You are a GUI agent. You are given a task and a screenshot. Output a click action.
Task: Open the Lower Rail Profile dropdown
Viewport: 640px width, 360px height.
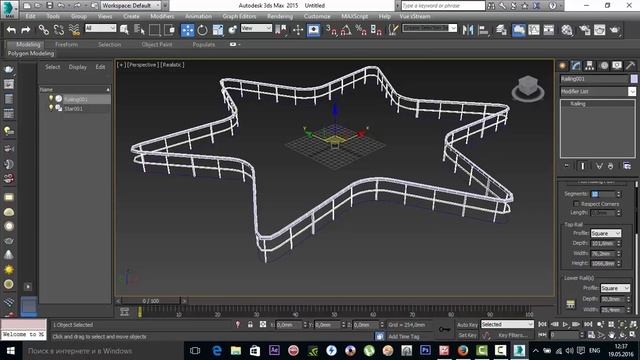coord(616,288)
